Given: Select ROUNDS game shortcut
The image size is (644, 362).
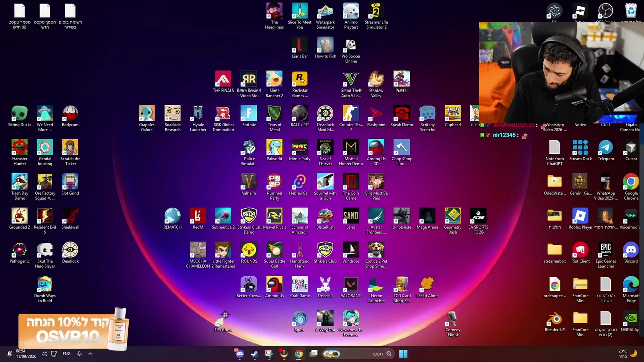Looking at the screenshot, I should [249, 253].
